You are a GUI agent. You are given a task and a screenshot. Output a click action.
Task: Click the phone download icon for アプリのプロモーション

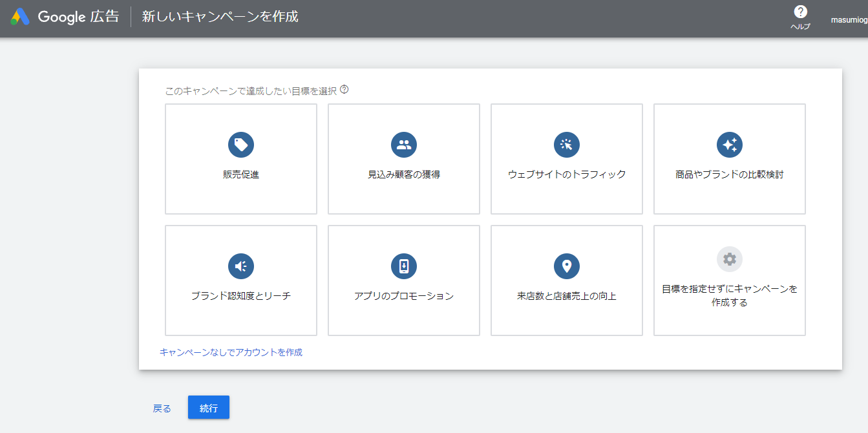[x=404, y=266]
